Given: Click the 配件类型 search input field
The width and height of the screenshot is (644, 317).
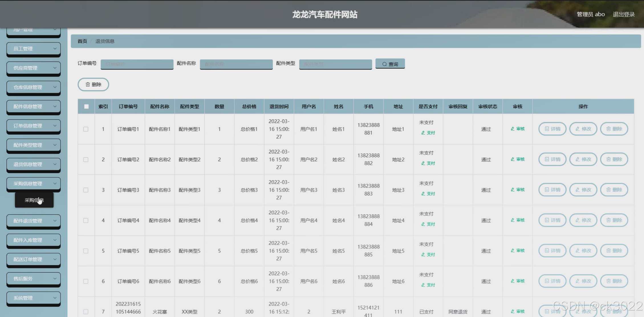Looking at the screenshot, I should click(335, 64).
